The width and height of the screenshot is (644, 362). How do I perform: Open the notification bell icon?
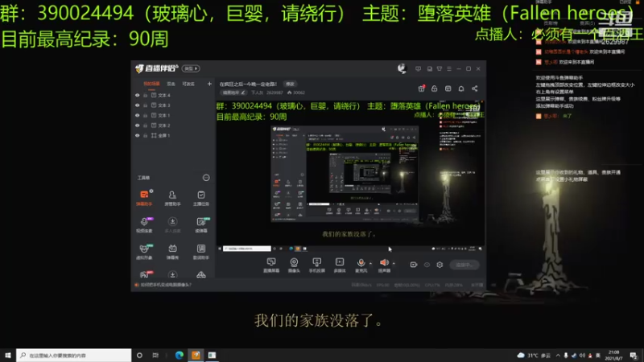(461, 88)
